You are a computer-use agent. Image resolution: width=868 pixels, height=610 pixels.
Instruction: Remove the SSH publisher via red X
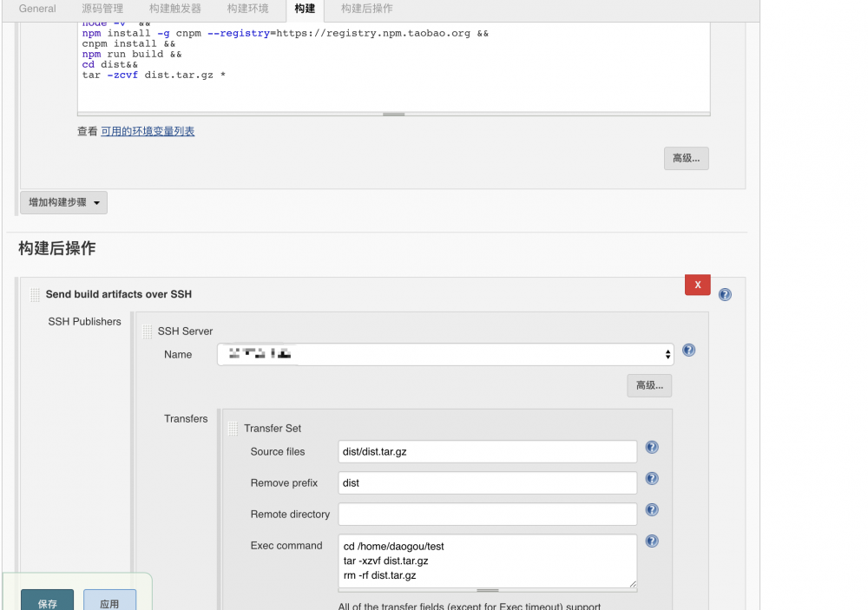pyautogui.click(x=697, y=285)
